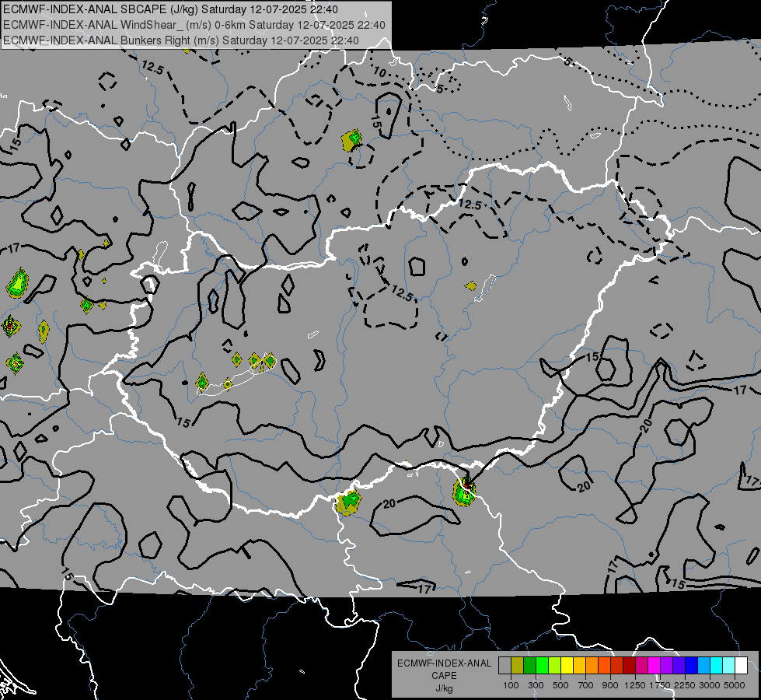Click the J/kg unit label in legend
The image size is (761, 700).
coord(444,688)
